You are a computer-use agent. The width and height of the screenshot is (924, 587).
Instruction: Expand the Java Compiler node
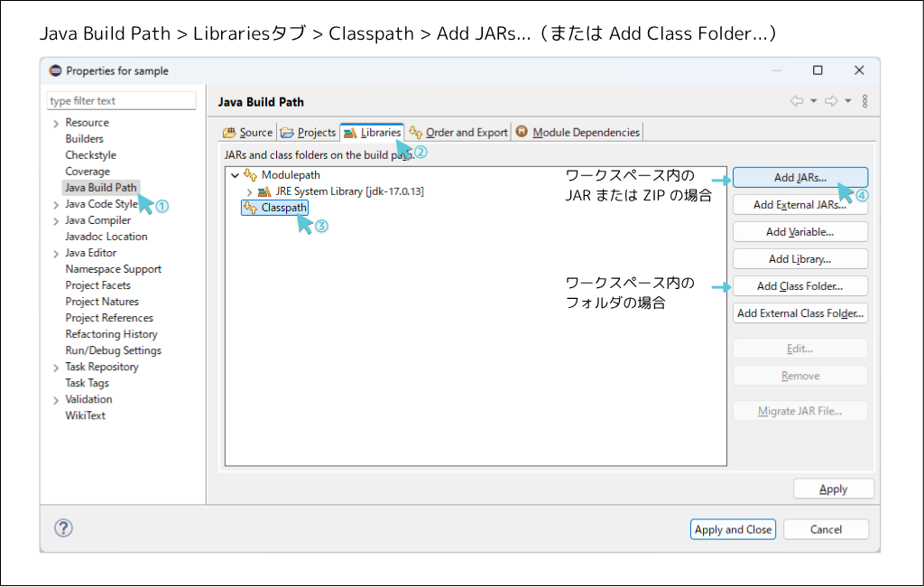pyautogui.click(x=56, y=221)
